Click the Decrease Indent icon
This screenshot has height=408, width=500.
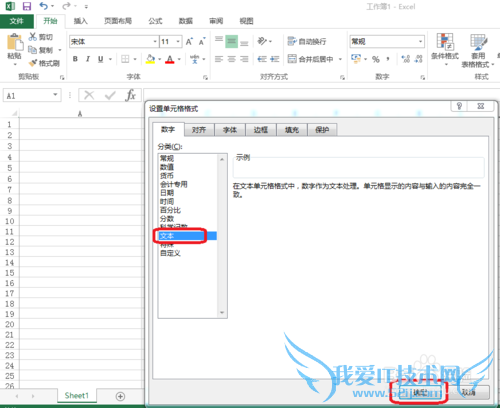(x=262, y=59)
